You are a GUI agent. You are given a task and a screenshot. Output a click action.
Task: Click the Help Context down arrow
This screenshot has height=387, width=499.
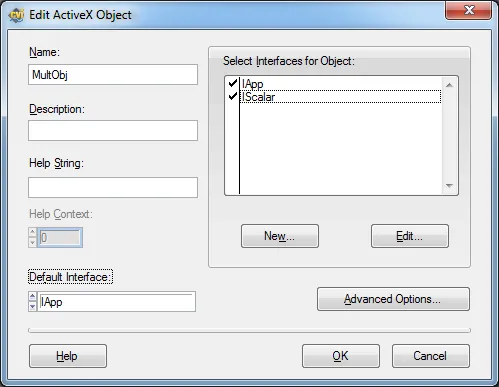[x=32, y=242]
